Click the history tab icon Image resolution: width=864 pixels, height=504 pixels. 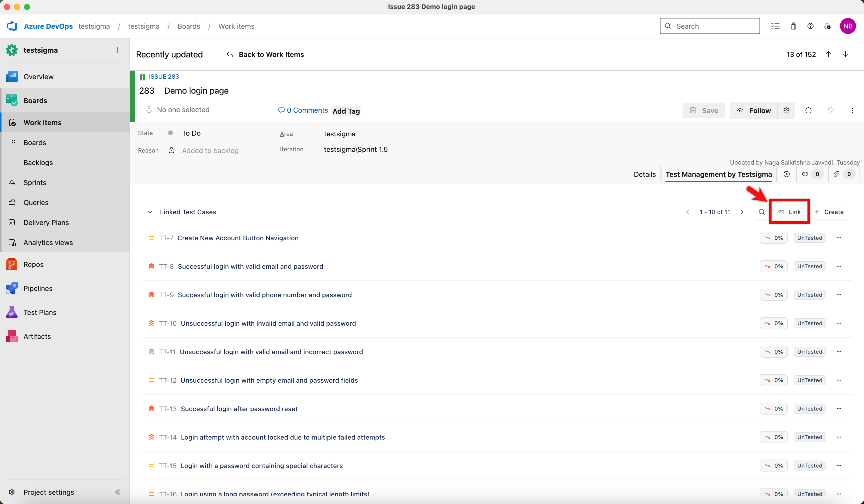click(786, 174)
